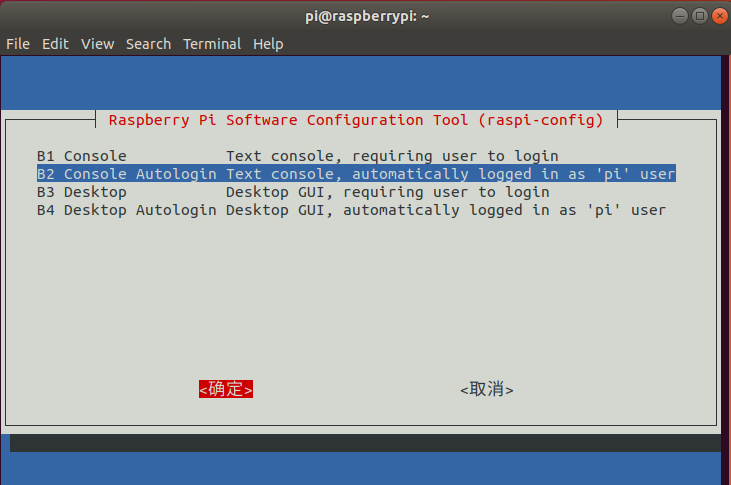This screenshot has height=485, width=731.
Task: Click the pi@raspberrypi window title
Action: (x=367, y=16)
